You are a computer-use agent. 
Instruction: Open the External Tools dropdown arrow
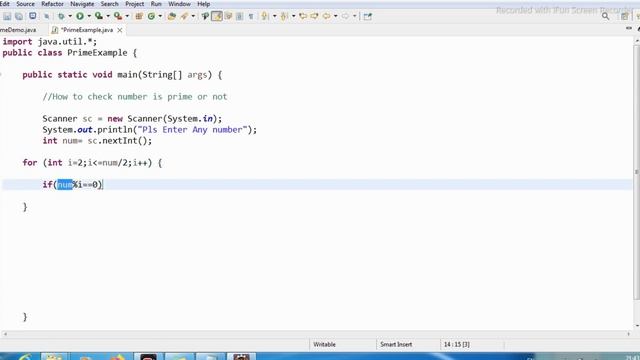click(x=127, y=16)
